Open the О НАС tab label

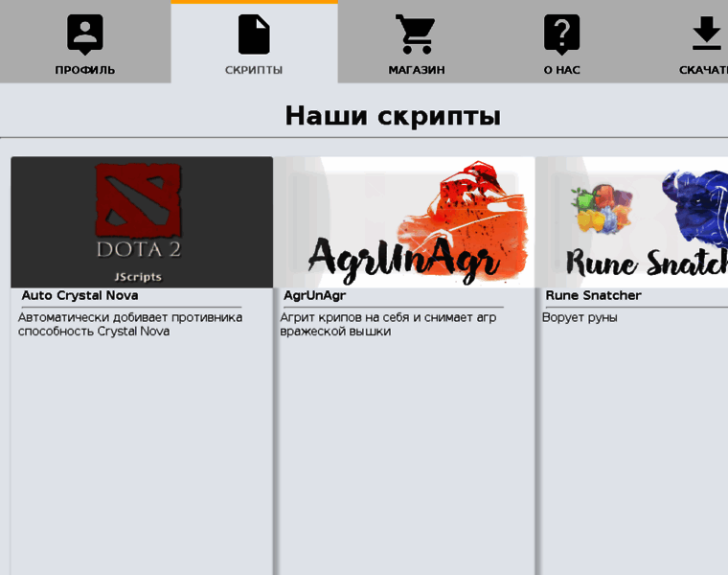point(561,70)
